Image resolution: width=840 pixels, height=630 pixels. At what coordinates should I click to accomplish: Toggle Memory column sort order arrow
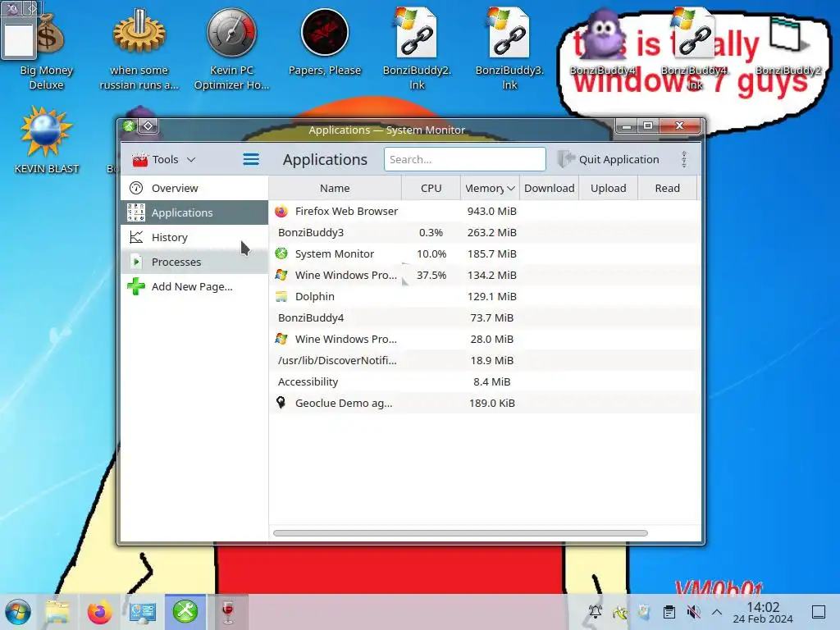pos(511,188)
